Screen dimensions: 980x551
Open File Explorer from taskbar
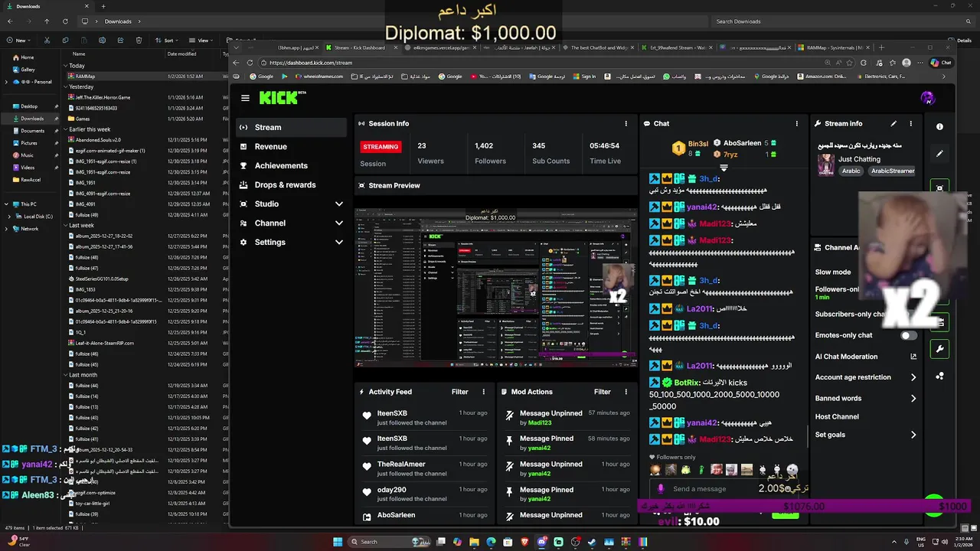click(x=474, y=542)
